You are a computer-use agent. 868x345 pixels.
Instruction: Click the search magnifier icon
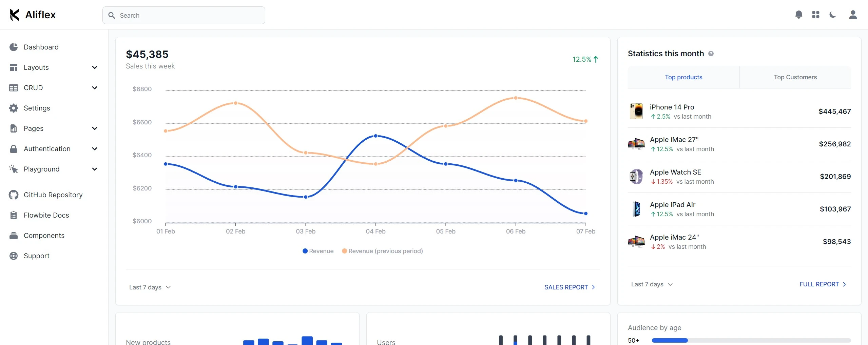click(x=112, y=15)
